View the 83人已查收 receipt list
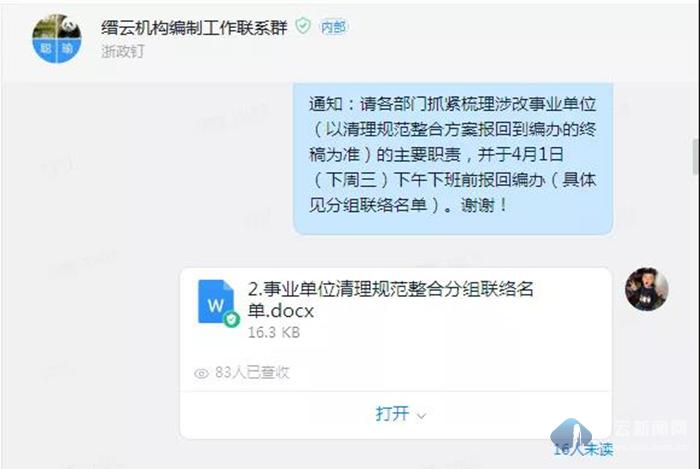This screenshot has width=700, height=469. (x=252, y=372)
